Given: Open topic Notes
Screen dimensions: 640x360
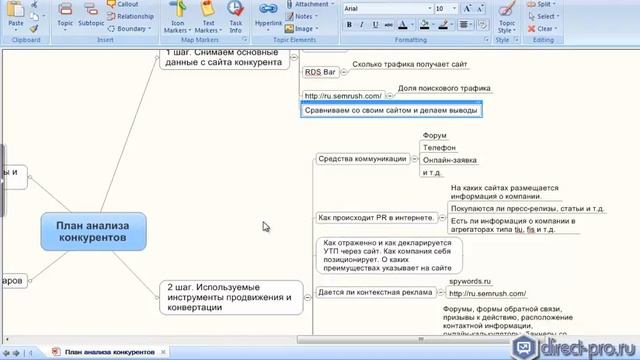Looking at the screenshot, I should (x=302, y=16).
